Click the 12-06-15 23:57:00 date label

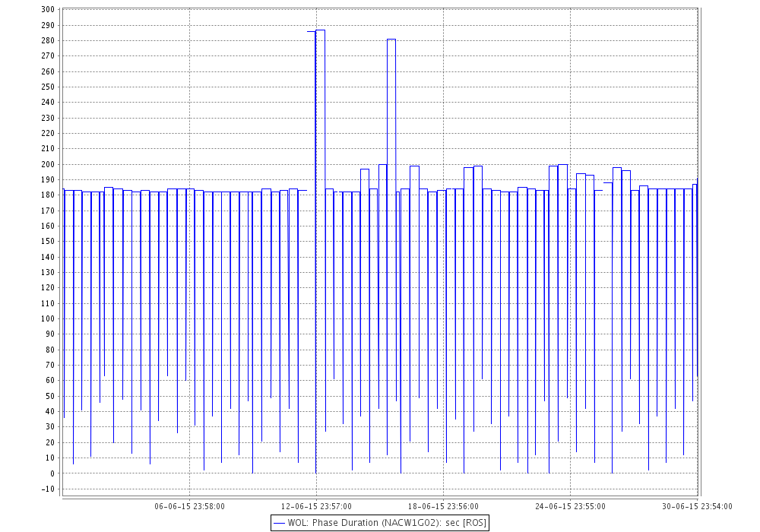pos(316,506)
